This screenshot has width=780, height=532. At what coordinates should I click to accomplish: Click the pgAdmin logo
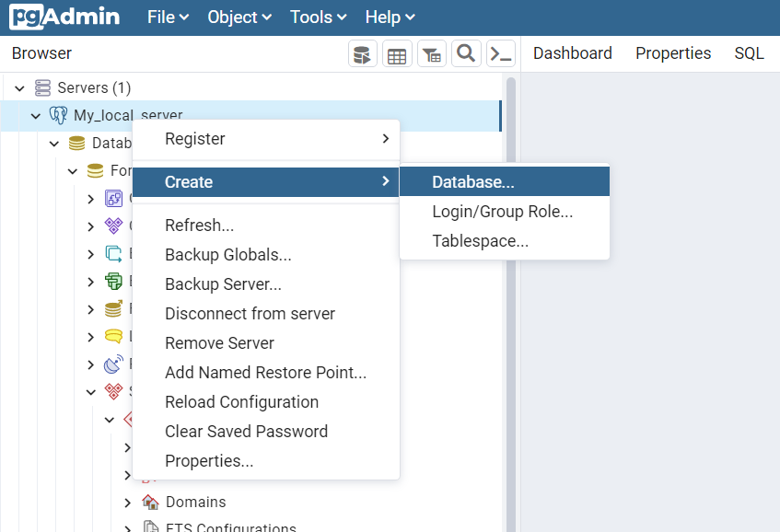[66, 17]
